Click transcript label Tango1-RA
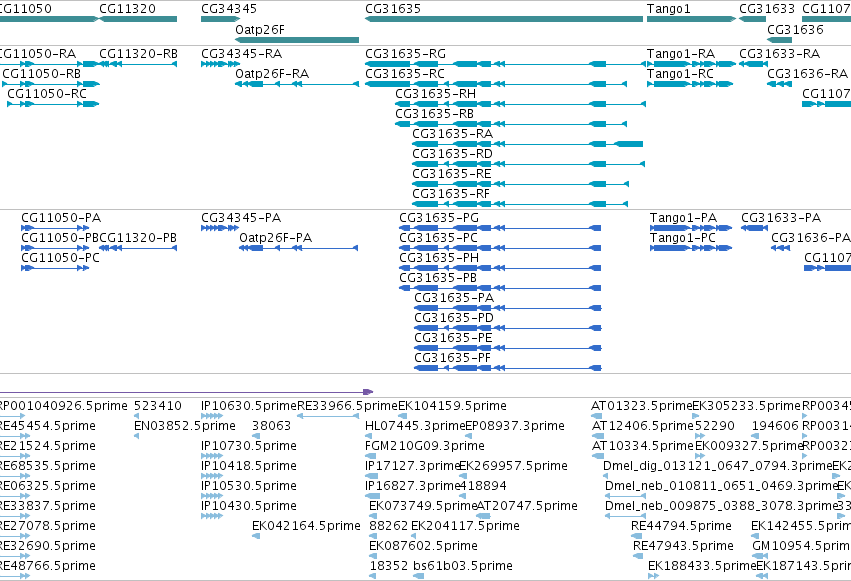 point(681,54)
